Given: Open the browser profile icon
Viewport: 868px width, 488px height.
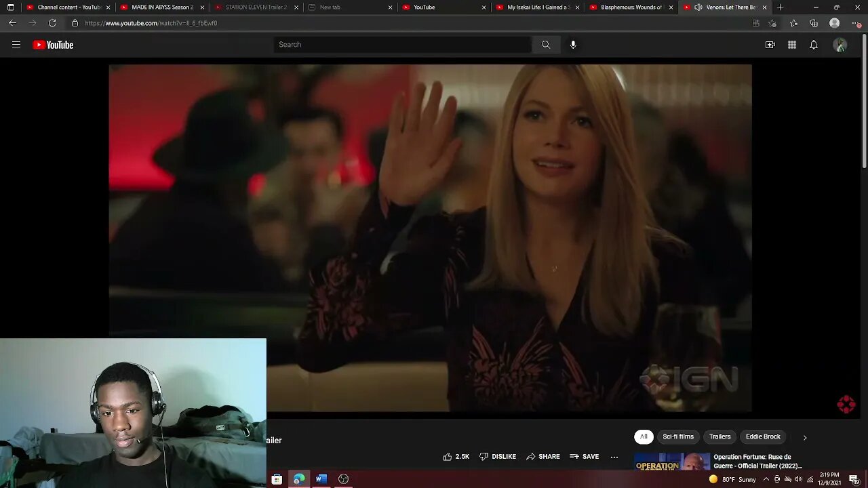Looking at the screenshot, I should pyautogui.click(x=835, y=23).
